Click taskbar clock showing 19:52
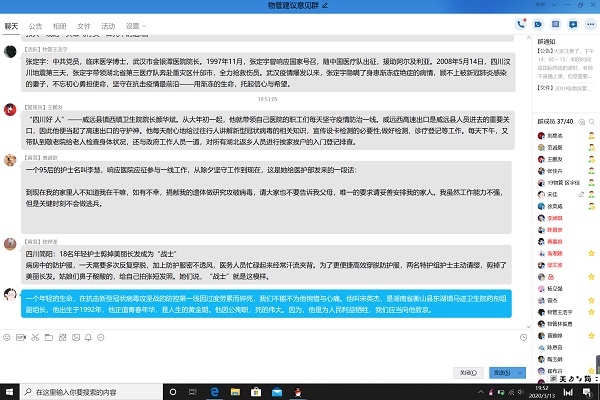This screenshot has width=600, height=400. point(542,392)
